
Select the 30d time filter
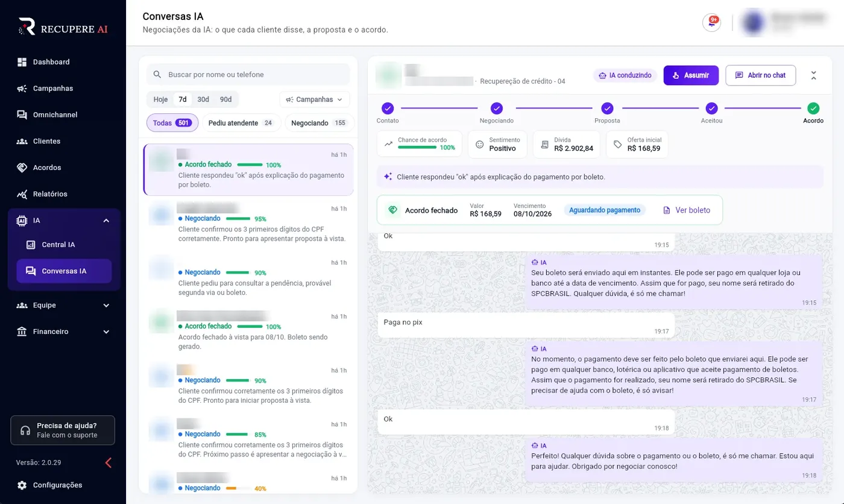(x=203, y=99)
